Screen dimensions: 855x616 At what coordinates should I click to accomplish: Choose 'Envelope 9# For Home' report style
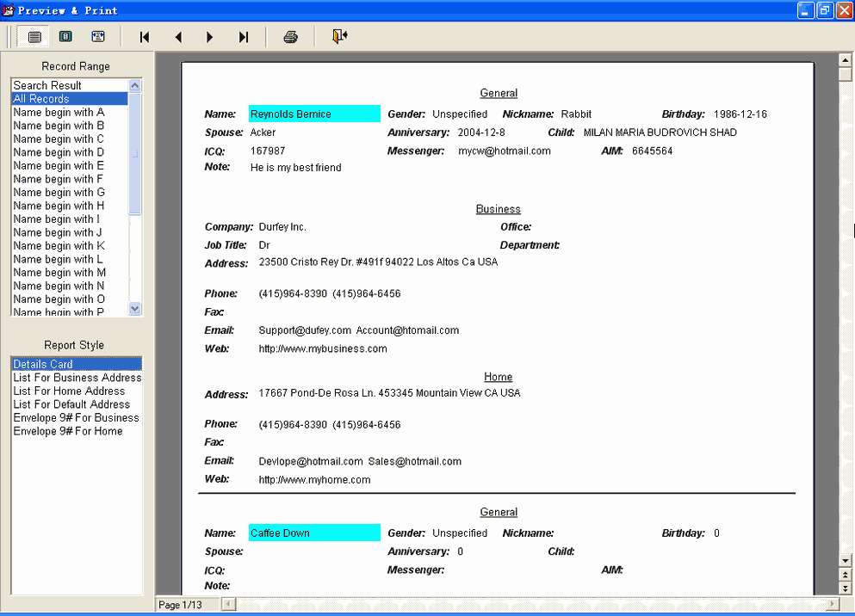click(x=67, y=430)
